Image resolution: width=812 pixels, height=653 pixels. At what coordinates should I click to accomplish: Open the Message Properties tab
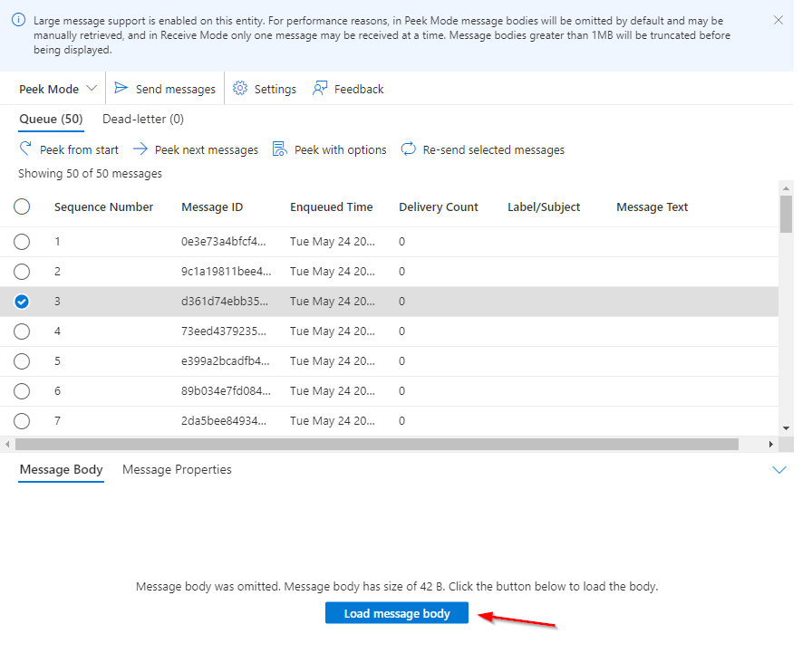(x=177, y=469)
